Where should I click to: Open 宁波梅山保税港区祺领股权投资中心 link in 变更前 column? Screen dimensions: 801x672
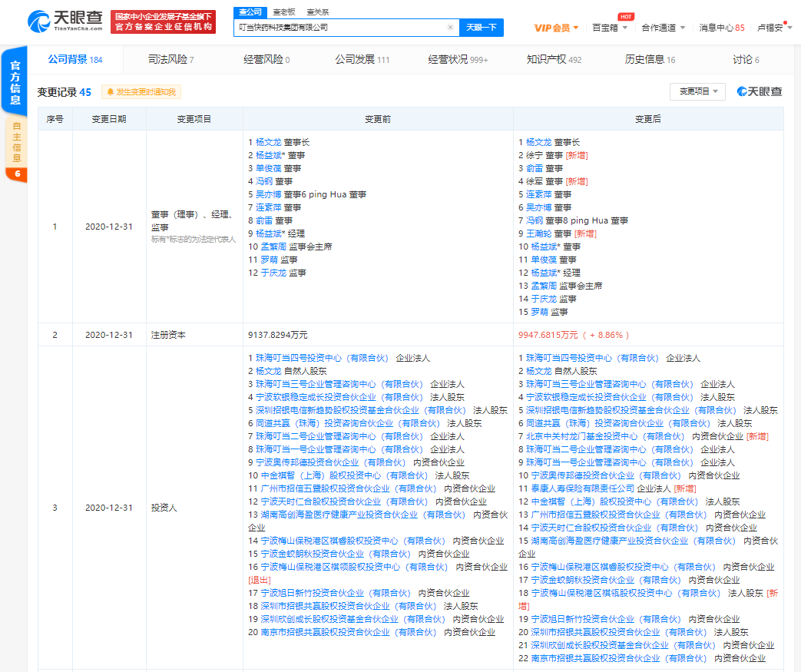pos(354,568)
